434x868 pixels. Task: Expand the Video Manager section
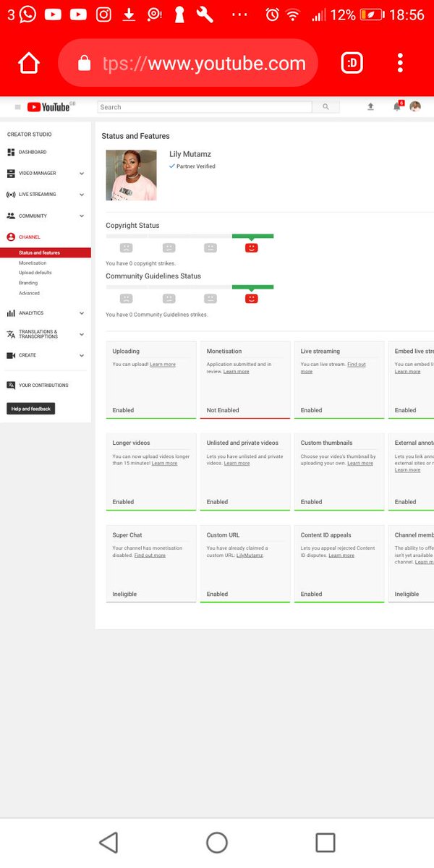click(x=82, y=174)
